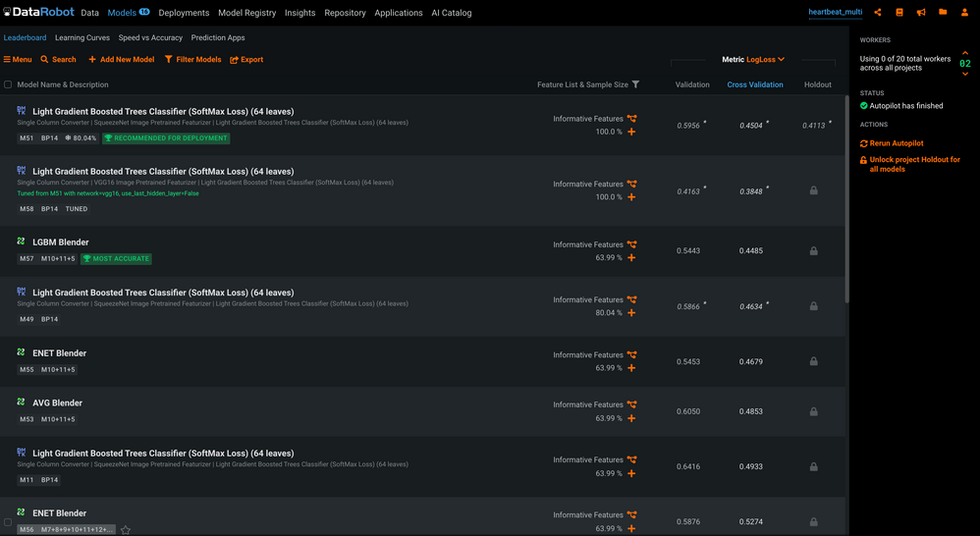Click the feature list icon for M51 row
980x536 pixels.
click(631, 118)
